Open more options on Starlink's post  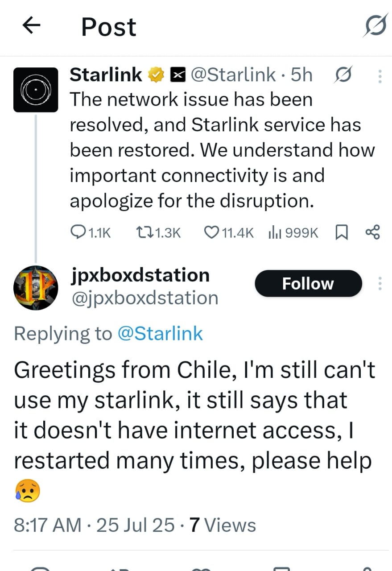pyautogui.click(x=380, y=76)
